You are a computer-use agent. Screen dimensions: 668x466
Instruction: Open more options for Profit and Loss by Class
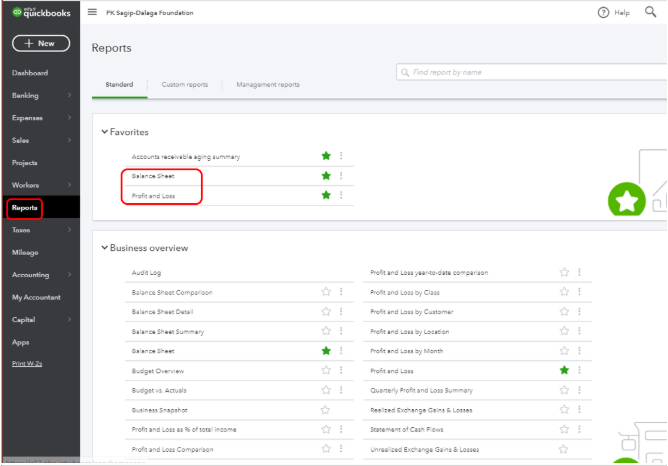coord(579,292)
